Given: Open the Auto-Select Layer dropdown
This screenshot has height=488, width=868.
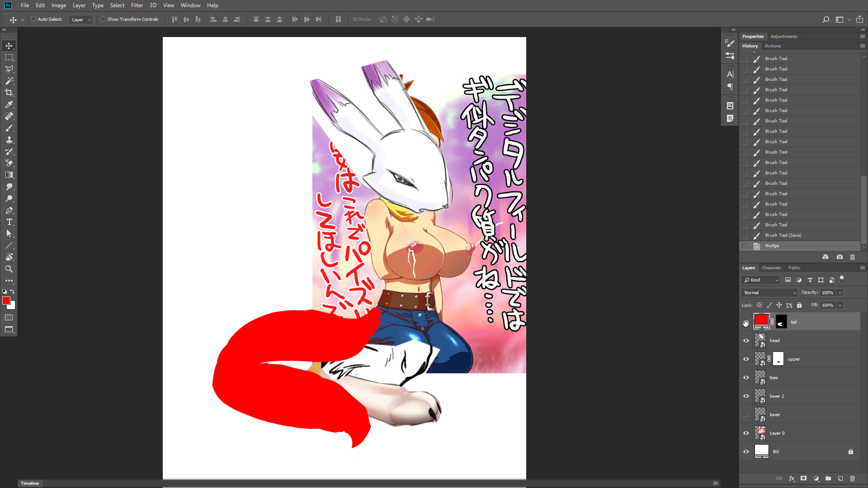Looking at the screenshot, I should click(81, 19).
